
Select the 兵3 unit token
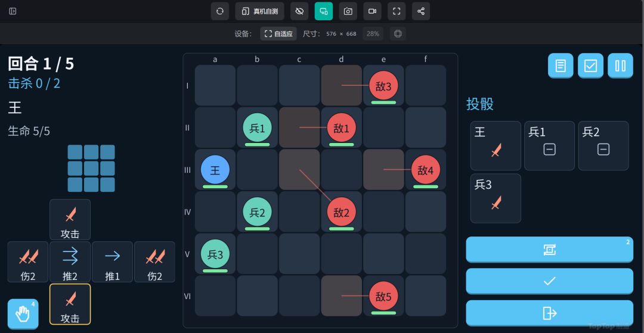click(x=215, y=254)
